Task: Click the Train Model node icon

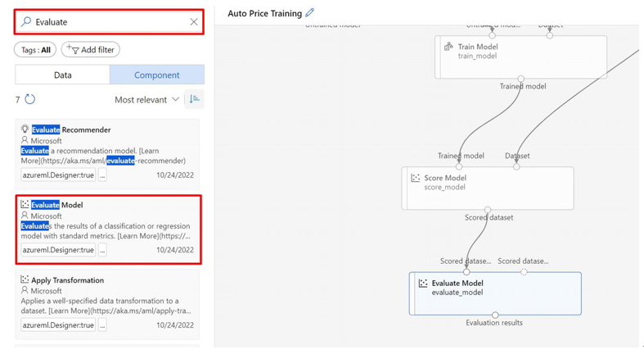Action: coord(448,47)
